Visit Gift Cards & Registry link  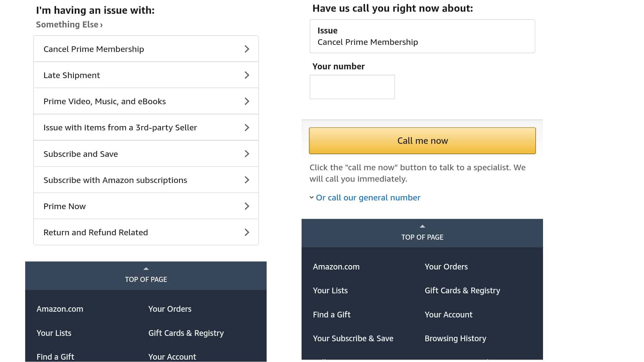462,290
